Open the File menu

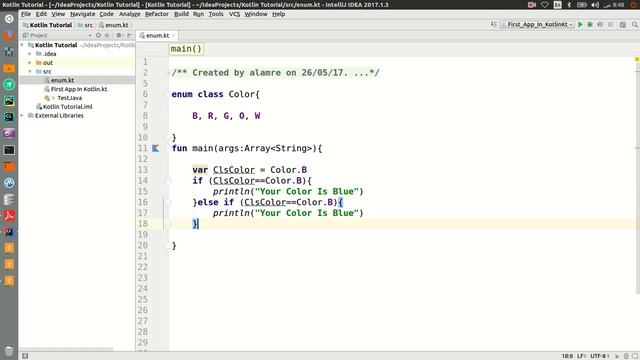coord(26,14)
